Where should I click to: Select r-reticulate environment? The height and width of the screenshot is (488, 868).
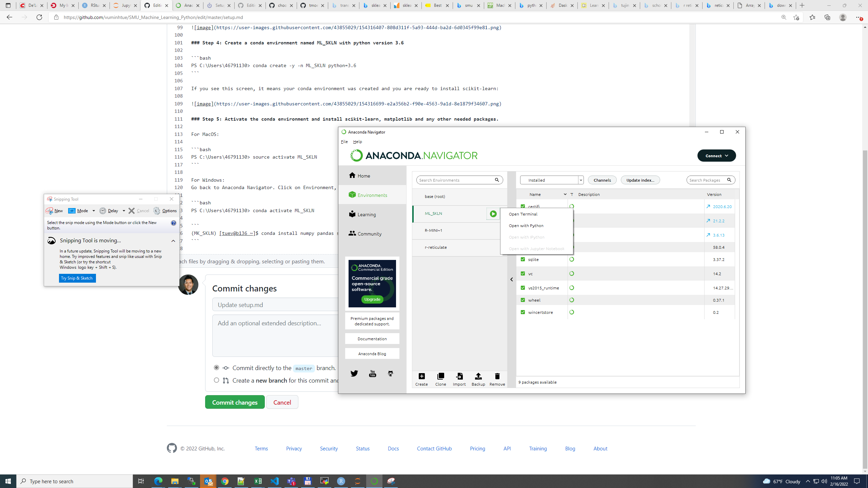coord(459,247)
